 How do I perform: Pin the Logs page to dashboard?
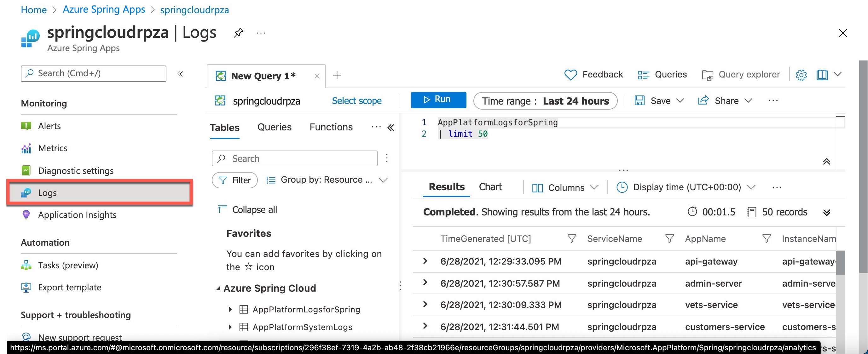238,33
